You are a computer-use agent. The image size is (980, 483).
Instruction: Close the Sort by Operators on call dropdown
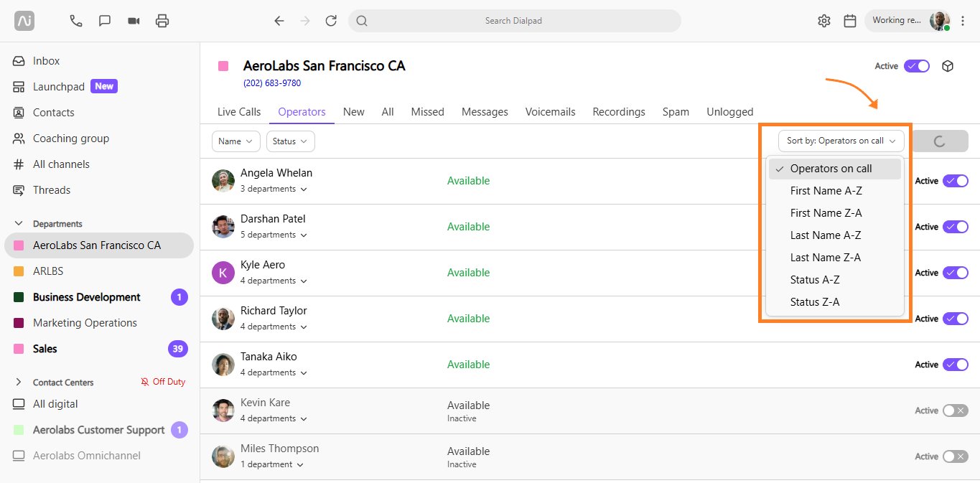pyautogui.click(x=841, y=141)
